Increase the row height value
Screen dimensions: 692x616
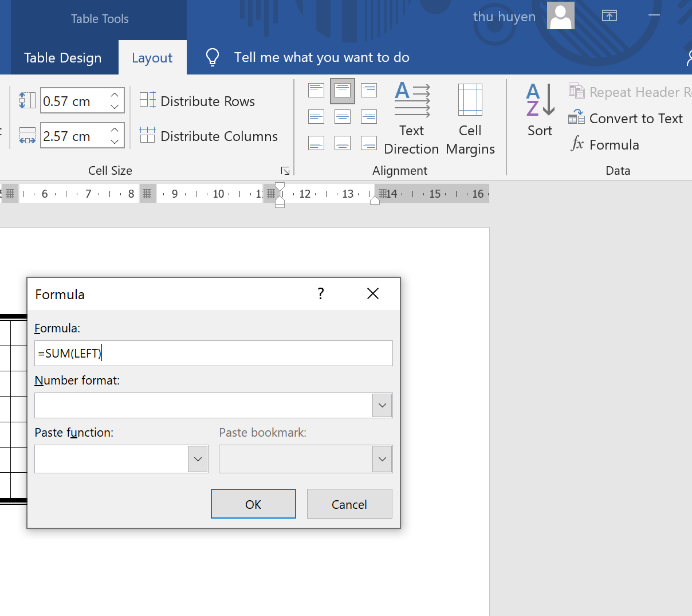pos(115,95)
